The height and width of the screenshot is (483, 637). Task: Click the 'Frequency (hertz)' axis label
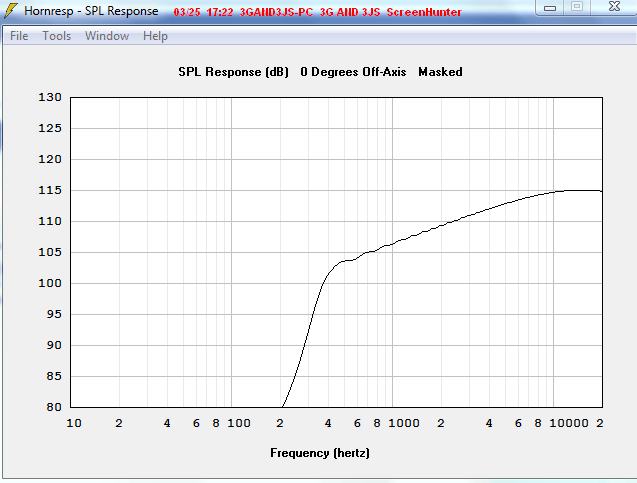click(320, 453)
